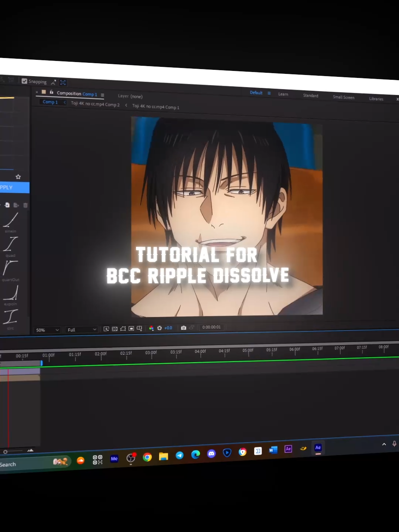Take a snapshot of the composition
The width and height of the screenshot is (399, 532).
click(184, 328)
